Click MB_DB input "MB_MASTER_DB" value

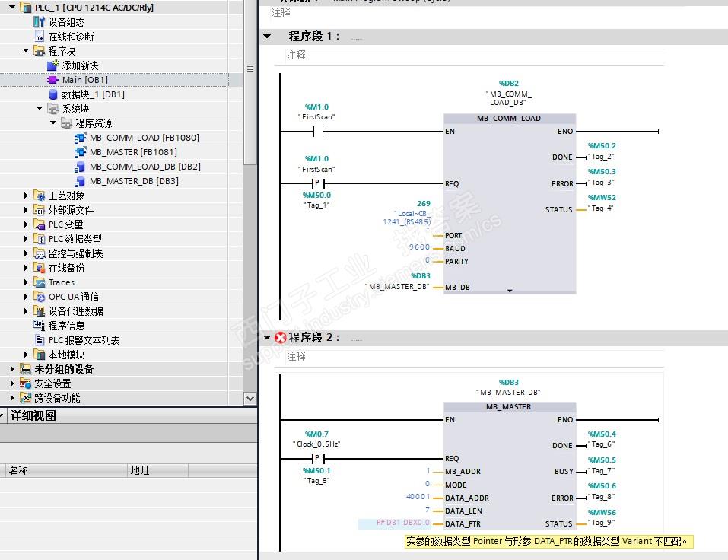(x=397, y=287)
